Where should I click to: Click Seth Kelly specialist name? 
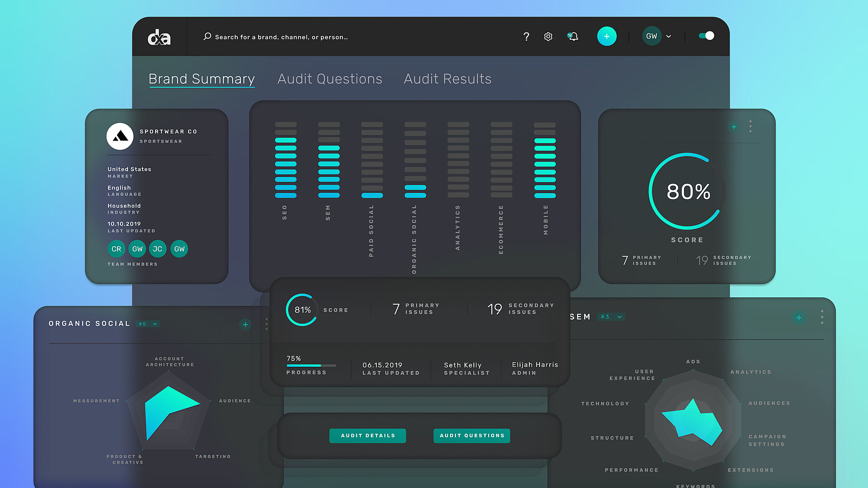(463, 365)
